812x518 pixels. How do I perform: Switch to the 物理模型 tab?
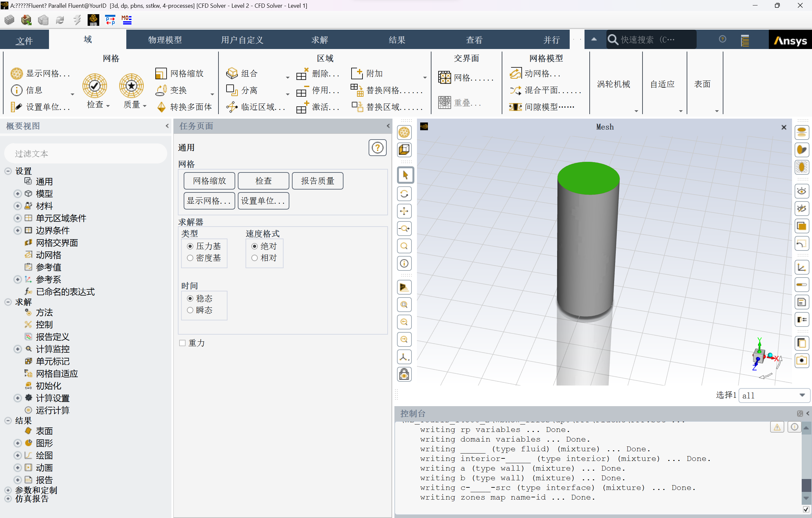(165, 40)
